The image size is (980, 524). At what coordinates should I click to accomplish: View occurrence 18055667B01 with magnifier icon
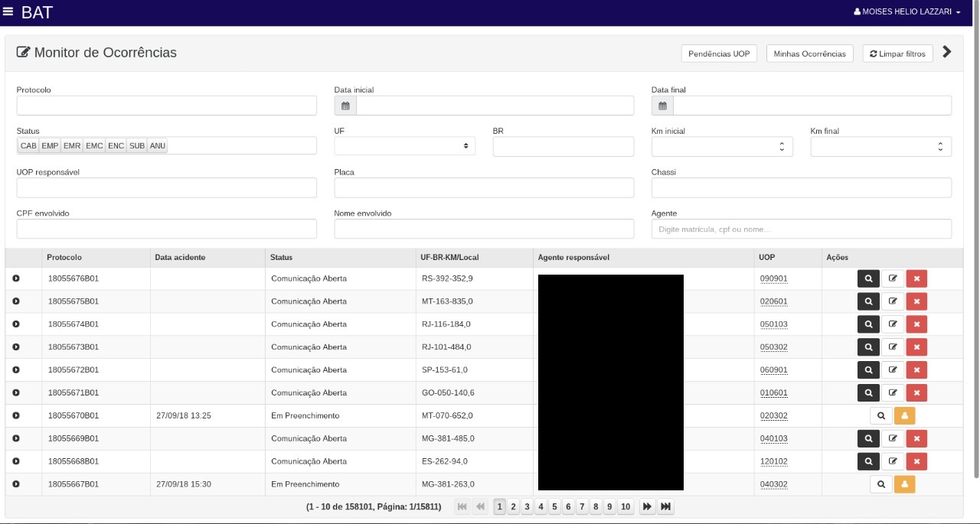(x=881, y=484)
